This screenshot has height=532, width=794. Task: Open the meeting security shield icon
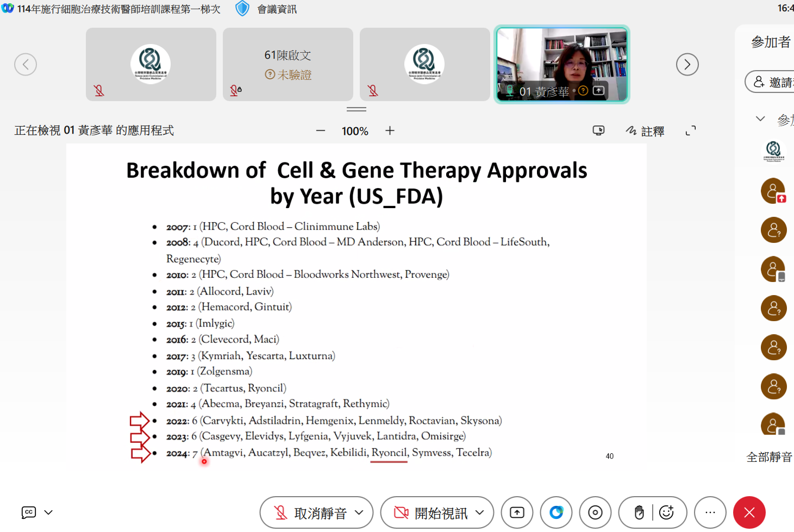(x=242, y=9)
